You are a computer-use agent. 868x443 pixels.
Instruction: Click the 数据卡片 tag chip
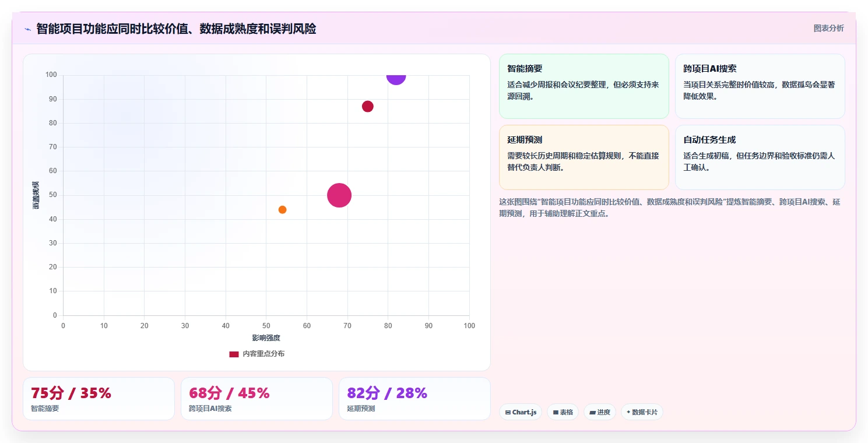coord(642,412)
